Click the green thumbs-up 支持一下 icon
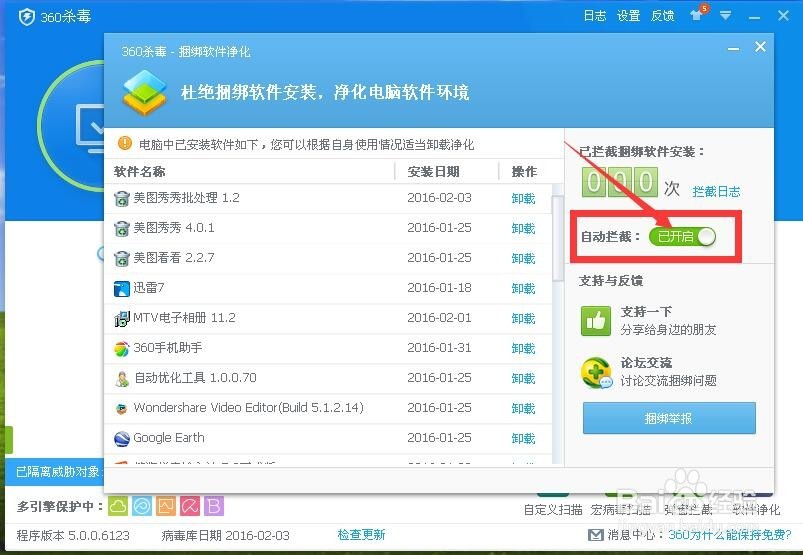 pos(596,321)
